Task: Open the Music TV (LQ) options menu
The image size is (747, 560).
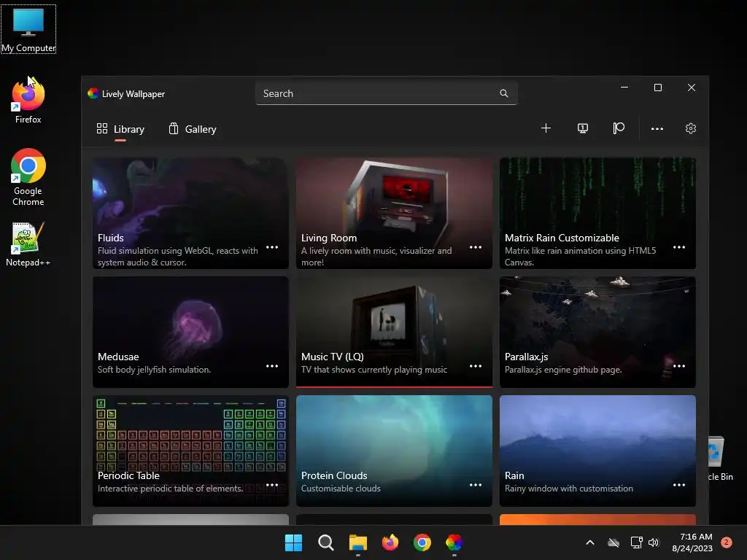Action: [476, 366]
